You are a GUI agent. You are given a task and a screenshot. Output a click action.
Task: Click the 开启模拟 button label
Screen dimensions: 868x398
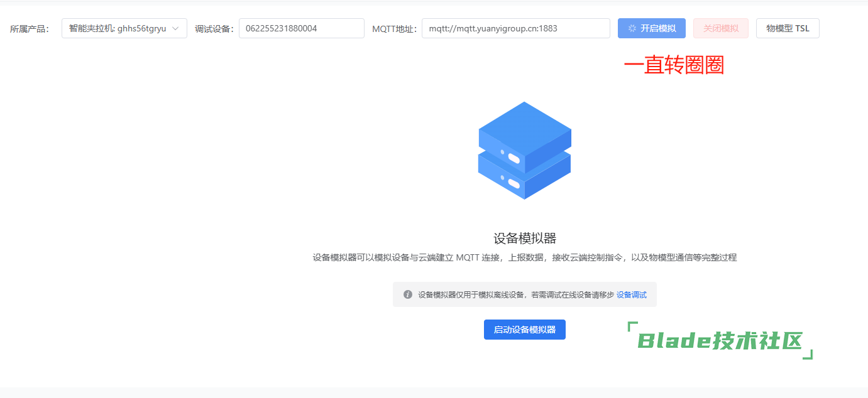658,28
